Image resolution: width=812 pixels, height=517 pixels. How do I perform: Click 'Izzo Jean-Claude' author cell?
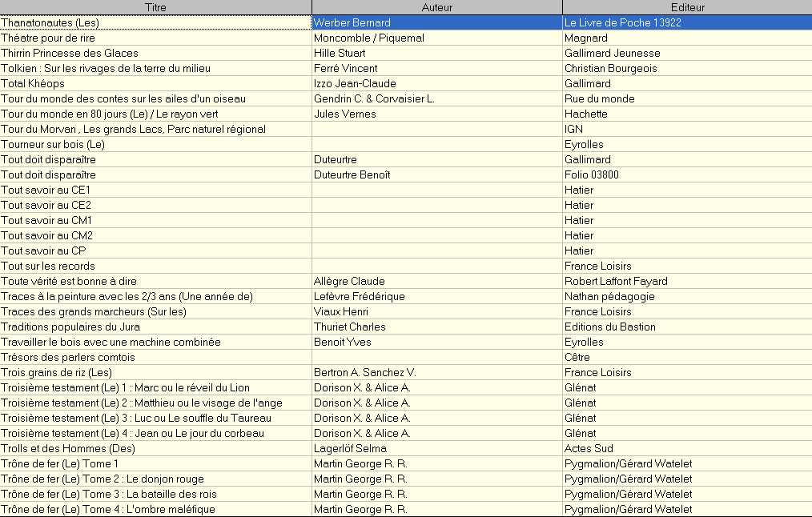coord(437,83)
